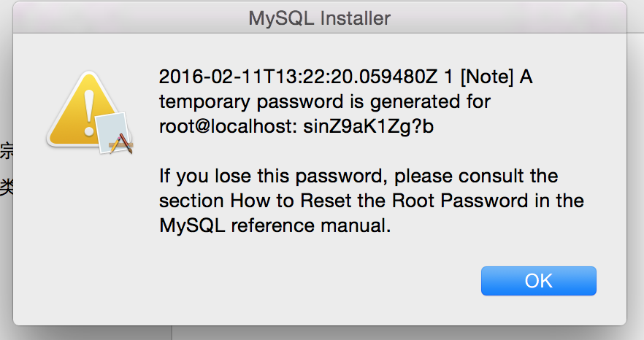Click the exclamation mark inside the warning triangle
The height and width of the screenshot is (340, 644).
pyautogui.click(x=89, y=113)
